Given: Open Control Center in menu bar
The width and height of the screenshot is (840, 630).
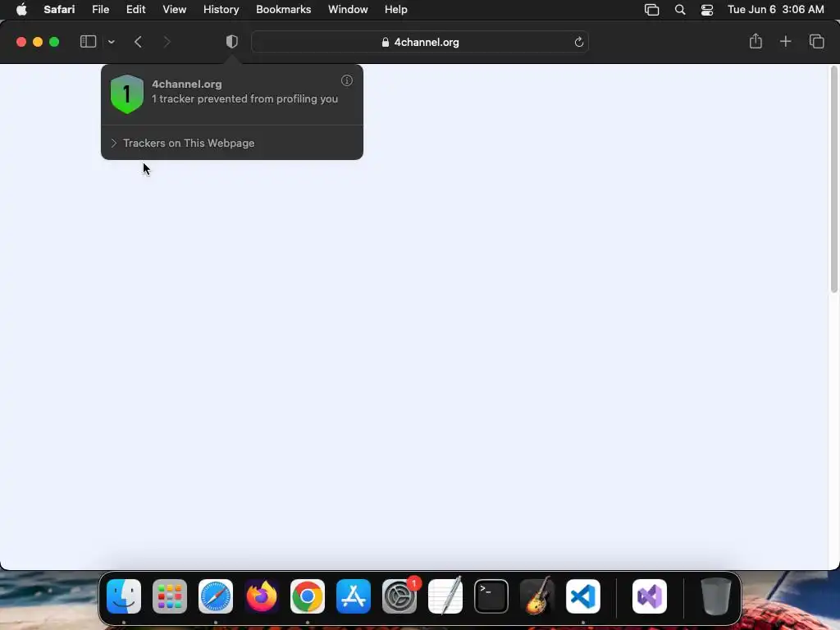Looking at the screenshot, I should (706, 10).
